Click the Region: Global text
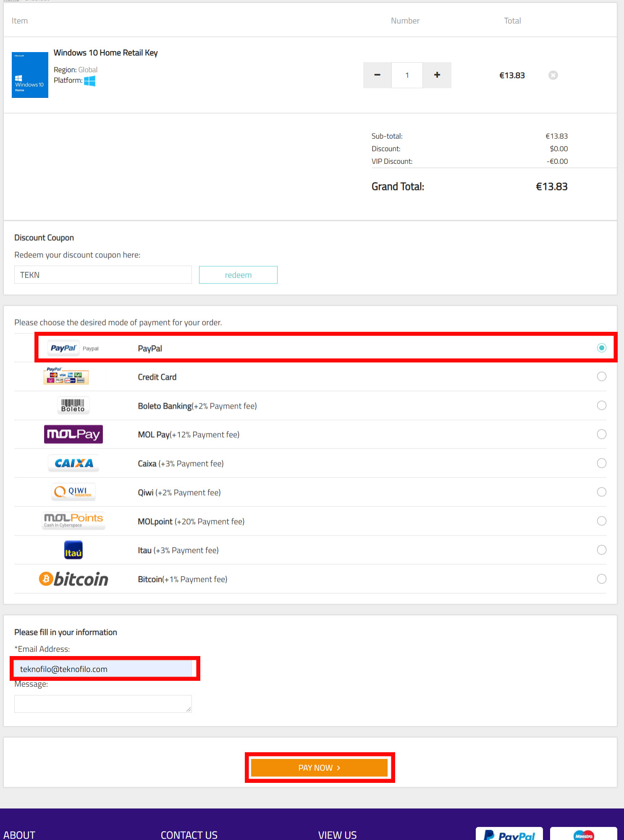 76,70
